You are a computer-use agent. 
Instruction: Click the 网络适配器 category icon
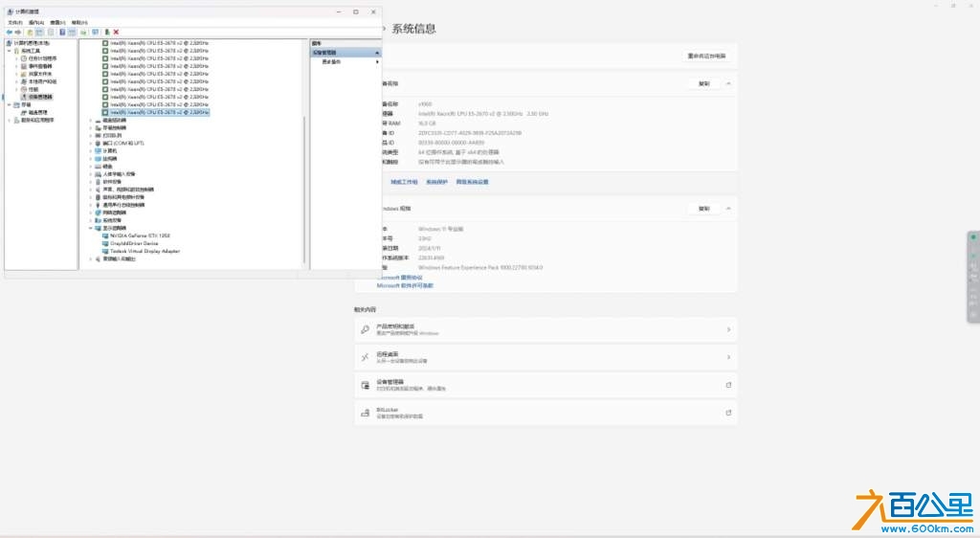click(99, 213)
